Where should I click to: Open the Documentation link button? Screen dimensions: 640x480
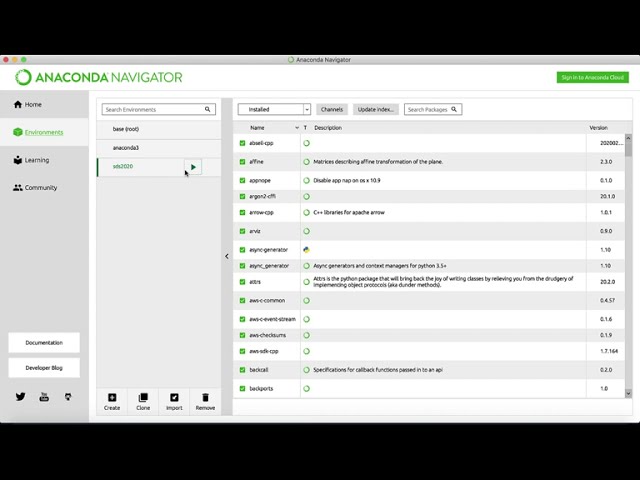44,343
